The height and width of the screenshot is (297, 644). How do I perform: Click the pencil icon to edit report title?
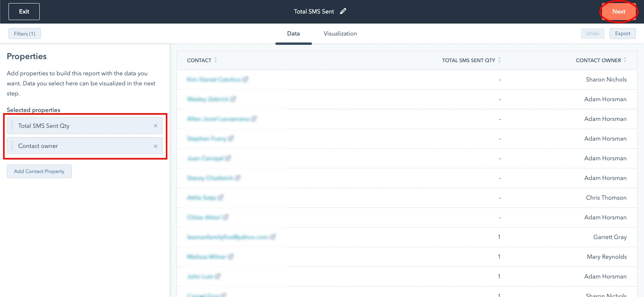coord(343,11)
